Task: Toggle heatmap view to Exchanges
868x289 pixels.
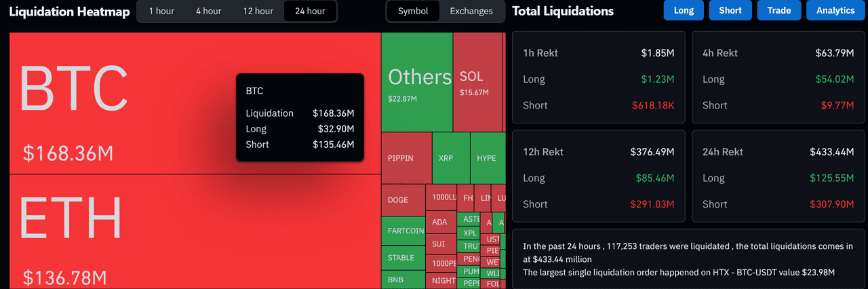Action: (471, 11)
